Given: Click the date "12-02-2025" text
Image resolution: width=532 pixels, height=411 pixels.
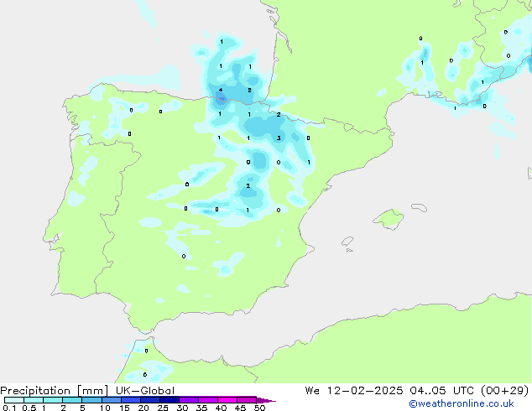Looking at the screenshot, I should 365,391.
